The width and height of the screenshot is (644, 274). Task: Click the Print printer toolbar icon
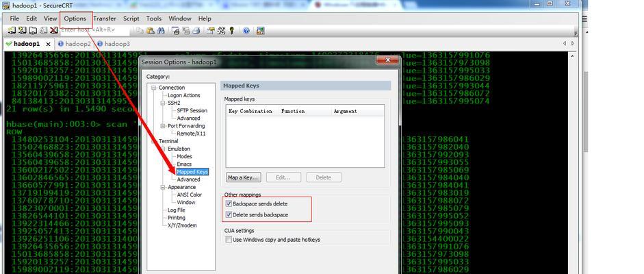tap(196, 30)
